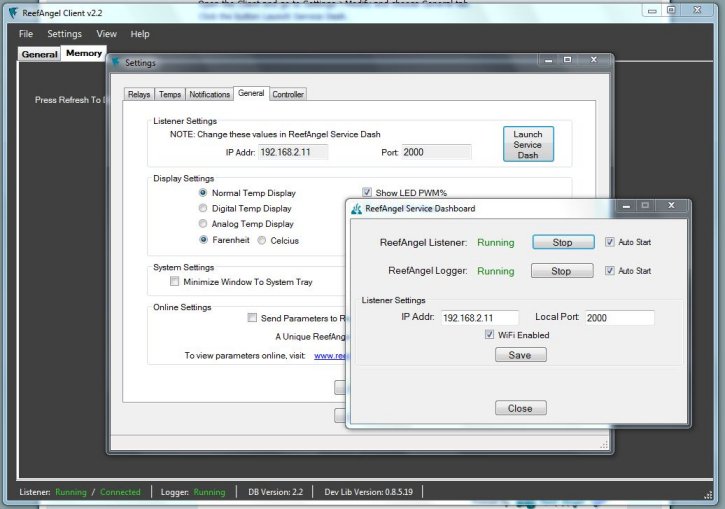Click 'DB Version: 2.2' in the status bar
This screenshot has height=509, width=725.
[x=276, y=492]
